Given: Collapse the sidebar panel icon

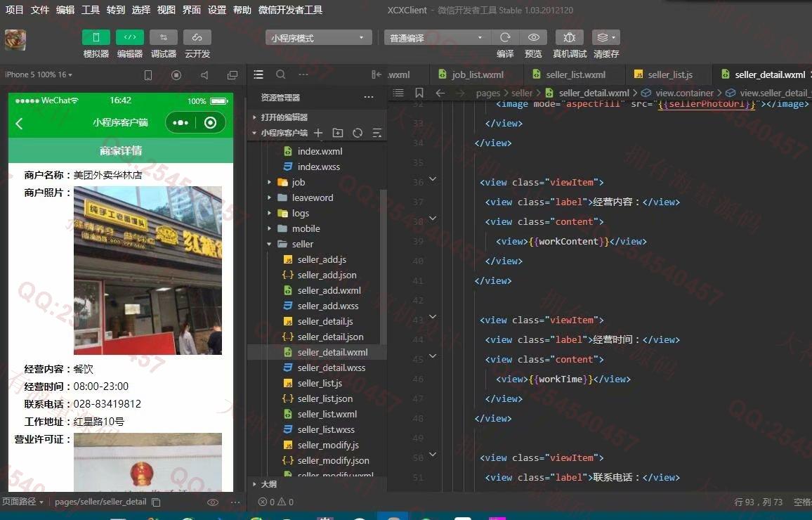Looking at the screenshot, I should (x=376, y=74).
